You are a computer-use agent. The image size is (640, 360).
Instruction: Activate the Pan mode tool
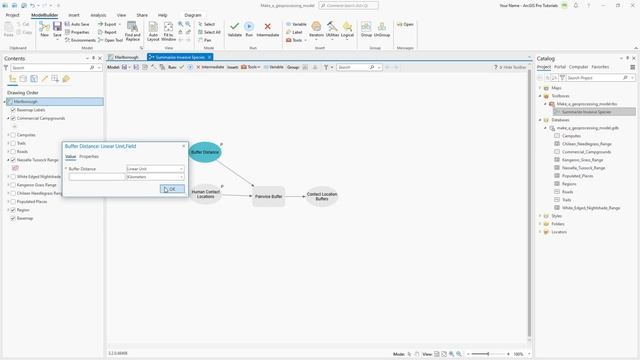205,40
